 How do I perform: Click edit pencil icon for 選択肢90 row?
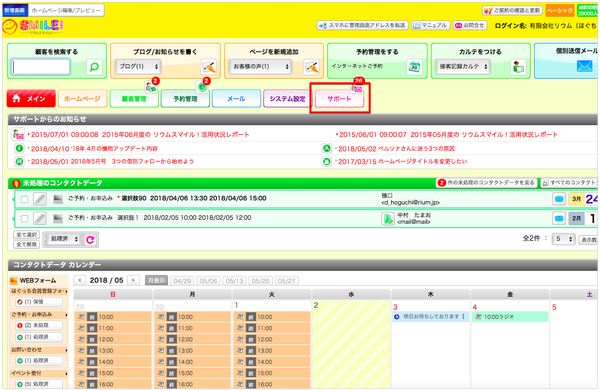point(40,199)
